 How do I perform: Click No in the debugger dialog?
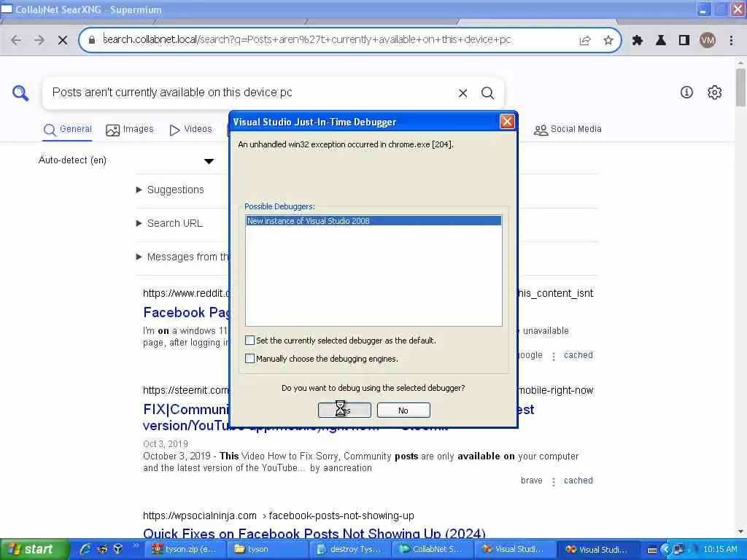[403, 410]
